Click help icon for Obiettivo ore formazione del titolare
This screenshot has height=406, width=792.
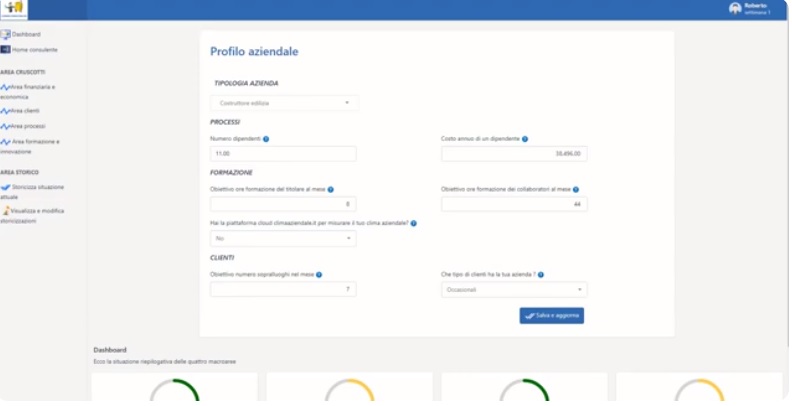(x=331, y=189)
